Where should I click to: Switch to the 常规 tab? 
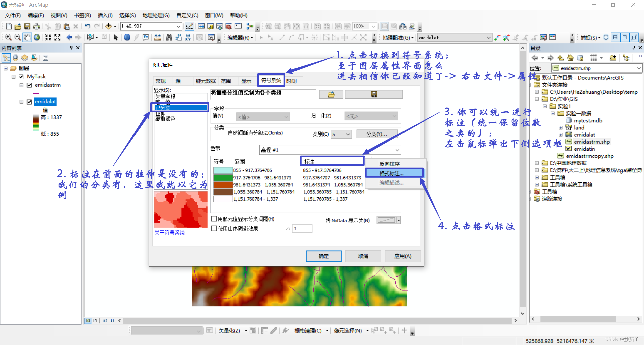tap(161, 81)
